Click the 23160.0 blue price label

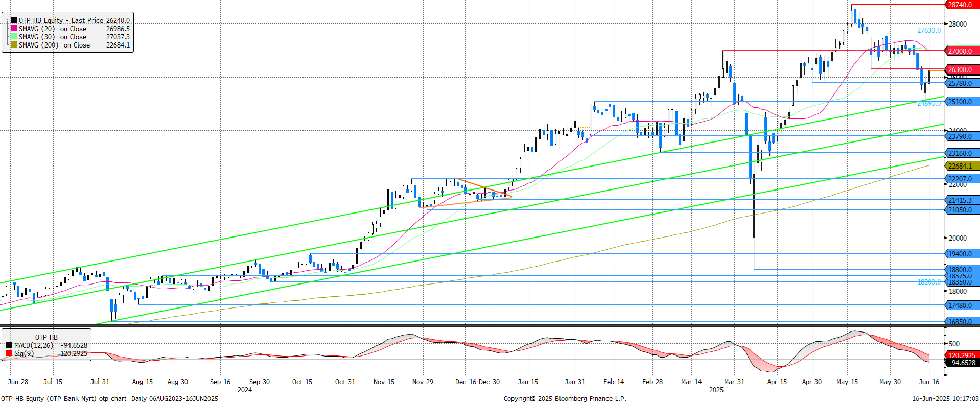962,153
